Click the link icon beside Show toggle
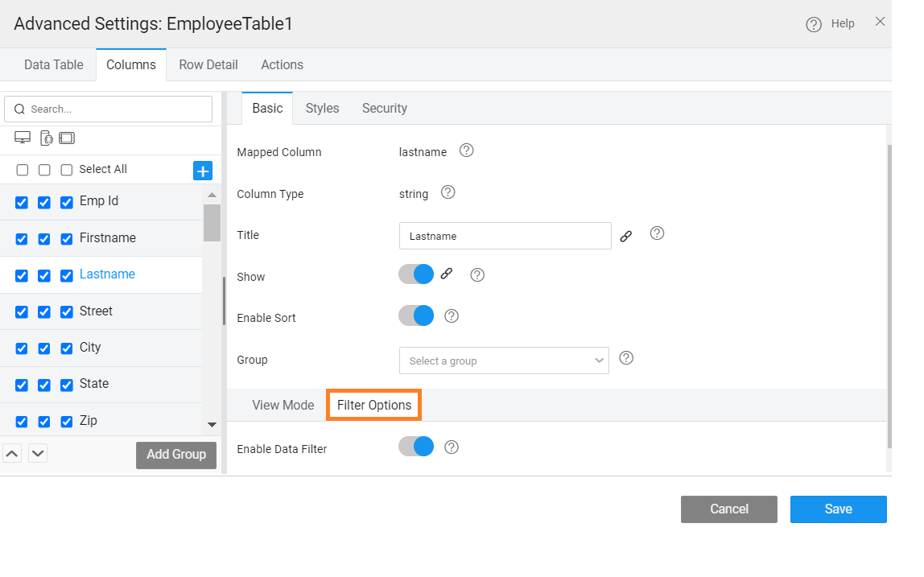 pos(447,274)
